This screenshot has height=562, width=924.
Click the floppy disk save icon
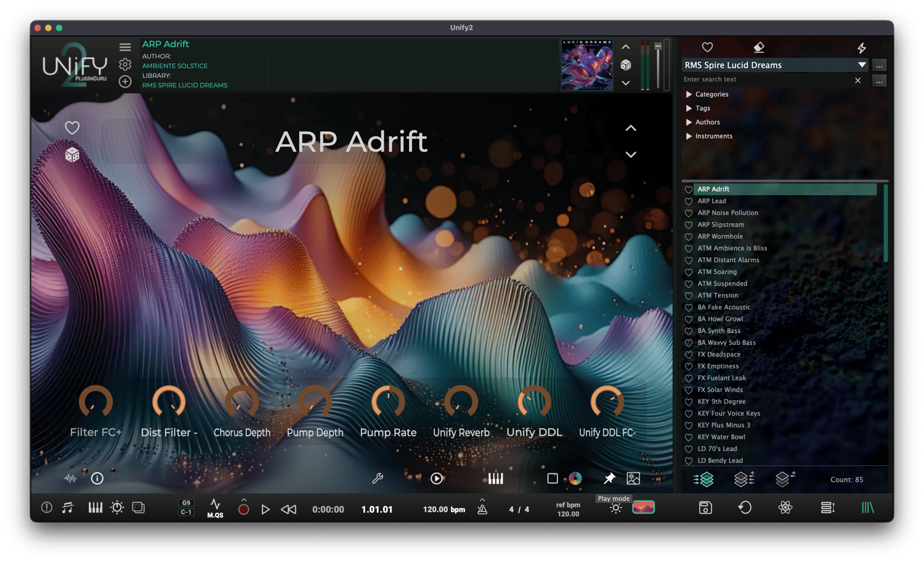pyautogui.click(x=705, y=508)
